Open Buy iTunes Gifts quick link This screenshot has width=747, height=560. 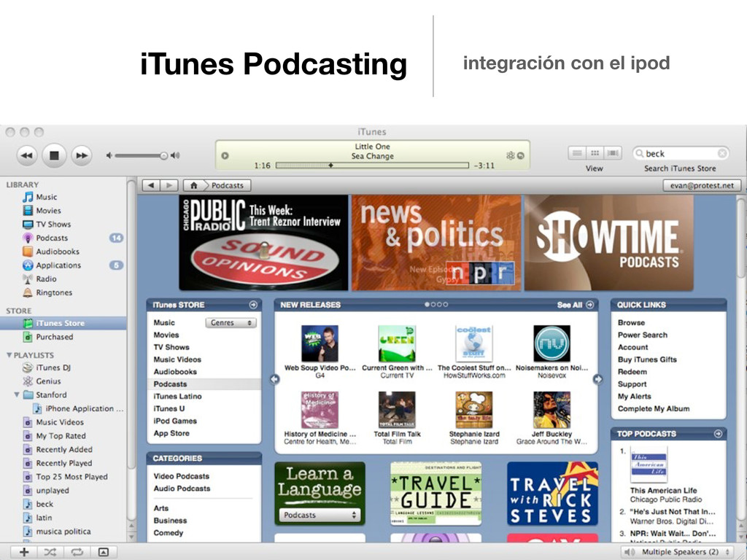647,359
